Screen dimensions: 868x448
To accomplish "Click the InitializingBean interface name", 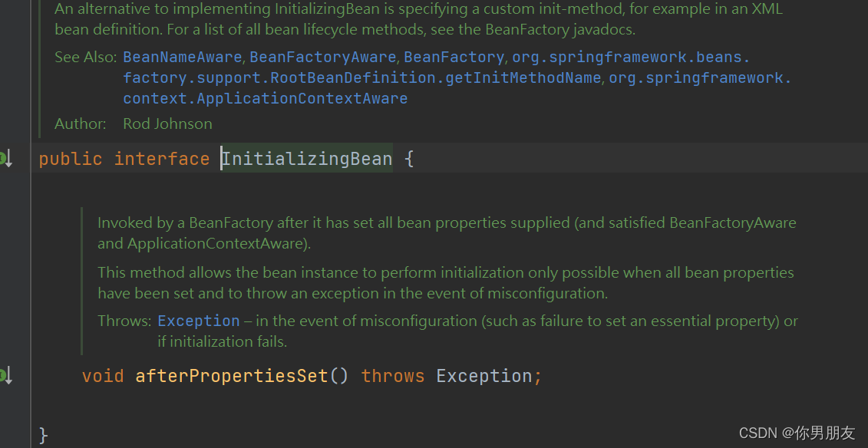I will pyautogui.click(x=307, y=159).
